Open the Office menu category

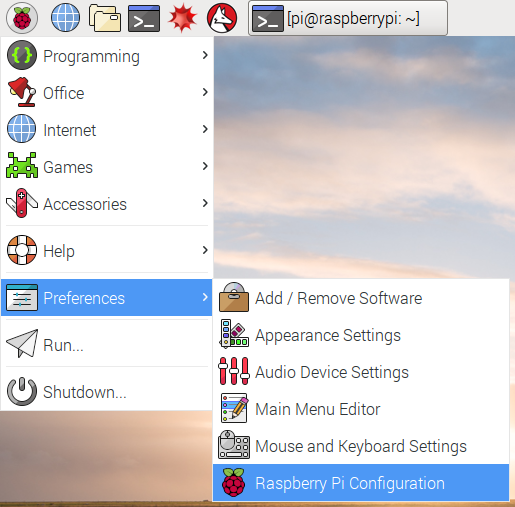pyautogui.click(x=107, y=92)
